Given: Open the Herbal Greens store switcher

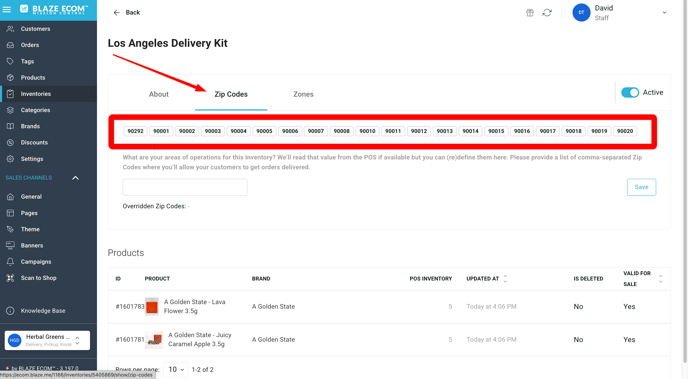Looking at the screenshot, I should (47, 340).
